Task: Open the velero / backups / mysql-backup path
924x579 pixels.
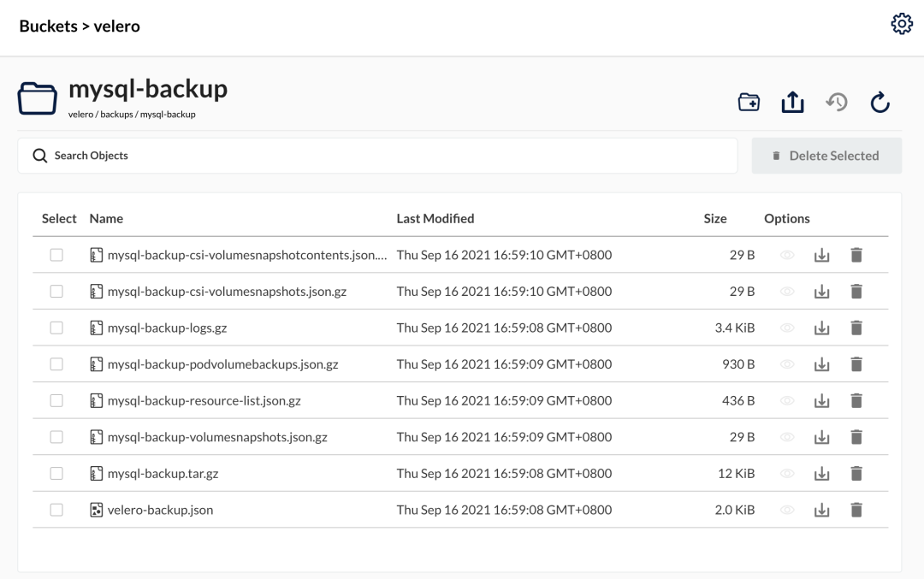Action: tap(132, 115)
